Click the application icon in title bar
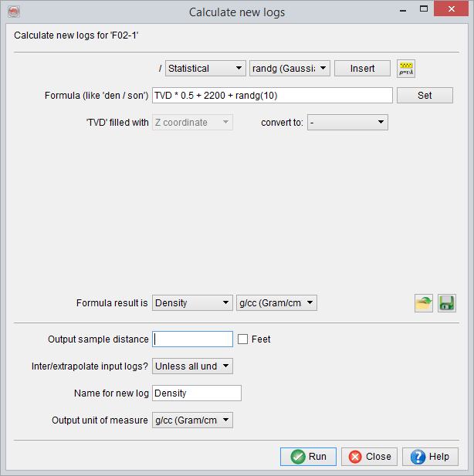The height and width of the screenshot is (476, 474). point(13,12)
